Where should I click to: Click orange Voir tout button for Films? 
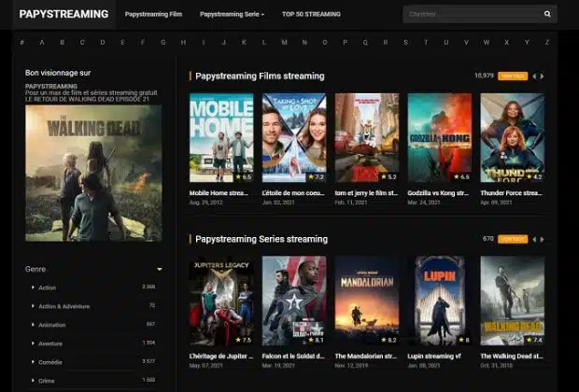point(513,76)
